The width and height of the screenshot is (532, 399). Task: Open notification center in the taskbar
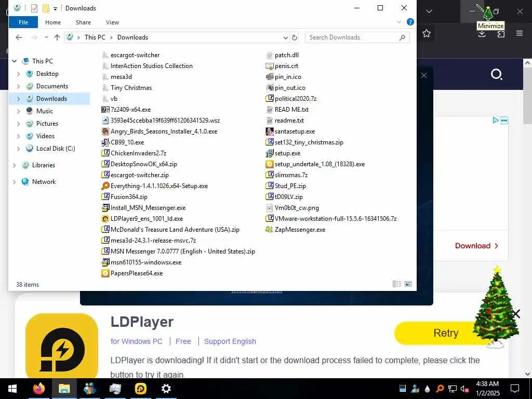point(515,389)
